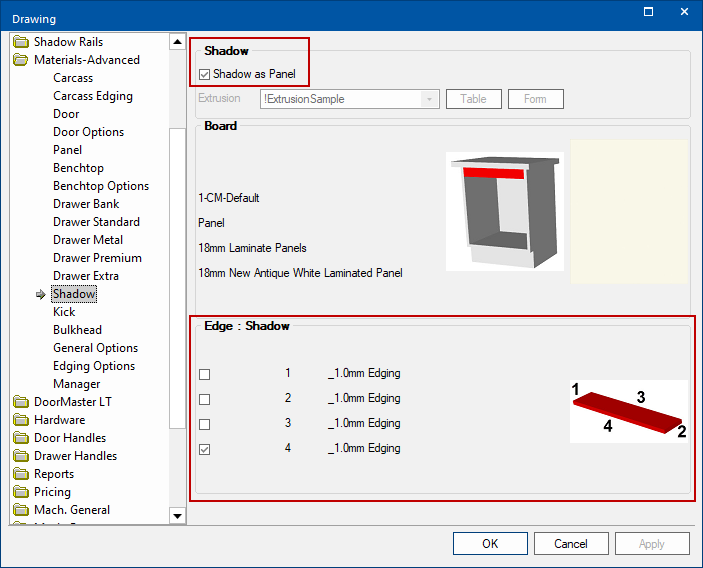Screen dimensions: 703x568
Task: Select the Reports folder icon
Action: [21, 474]
